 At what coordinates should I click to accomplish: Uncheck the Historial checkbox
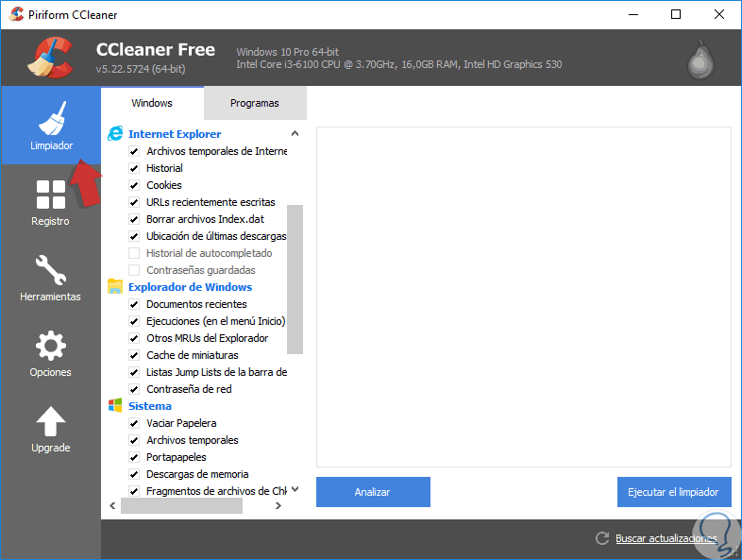point(134,168)
